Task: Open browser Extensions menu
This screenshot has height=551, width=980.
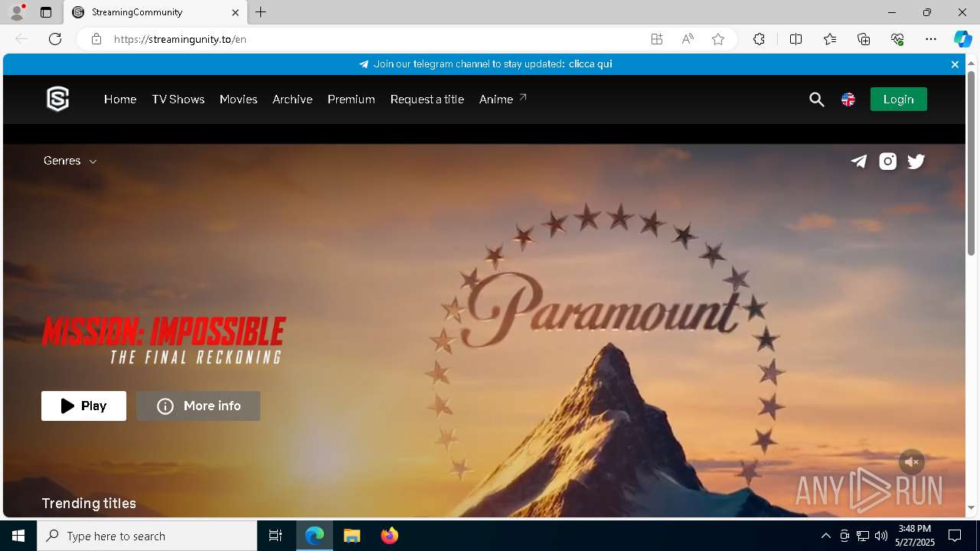Action: point(759,39)
